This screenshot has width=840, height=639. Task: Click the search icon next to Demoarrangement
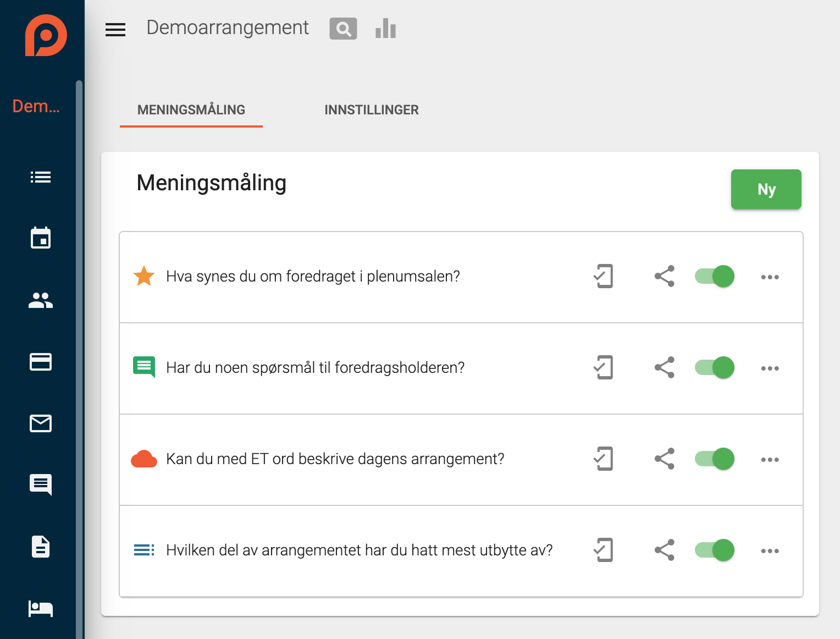point(343,29)
